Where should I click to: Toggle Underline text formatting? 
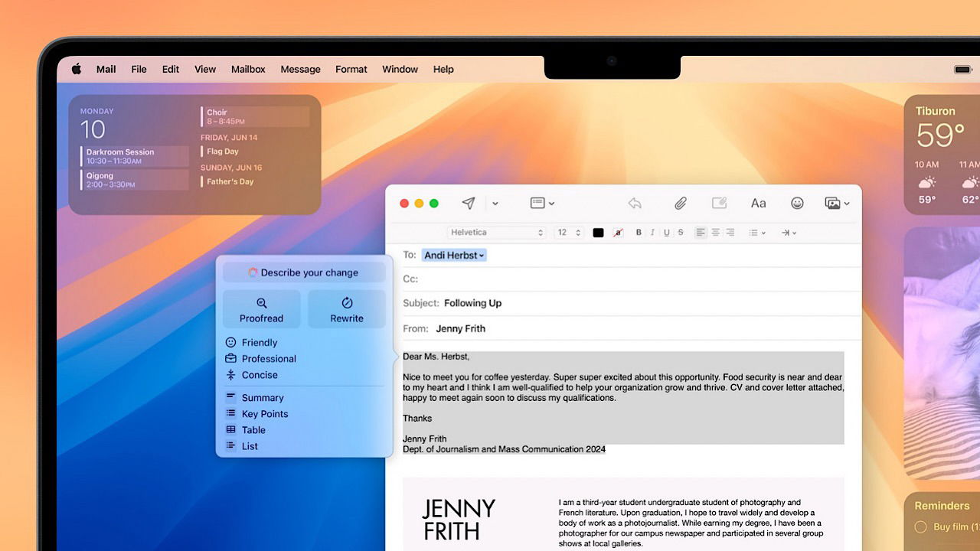667,233
